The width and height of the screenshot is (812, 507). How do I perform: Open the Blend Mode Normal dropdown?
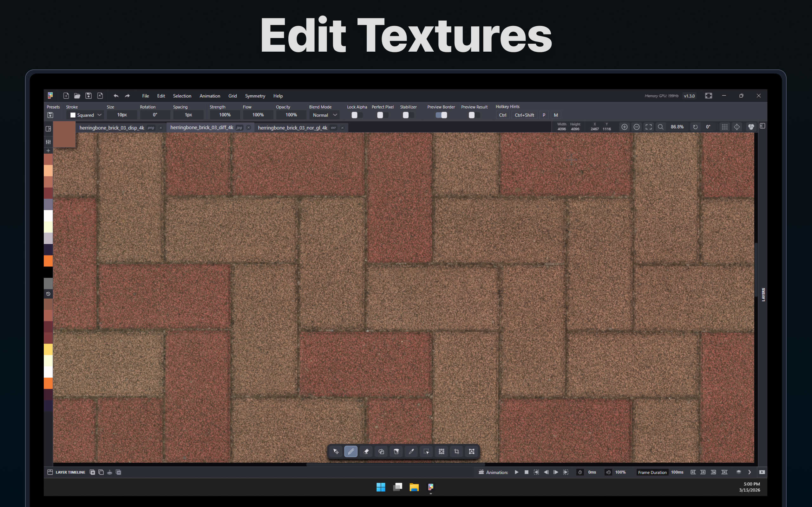(324, 115)
